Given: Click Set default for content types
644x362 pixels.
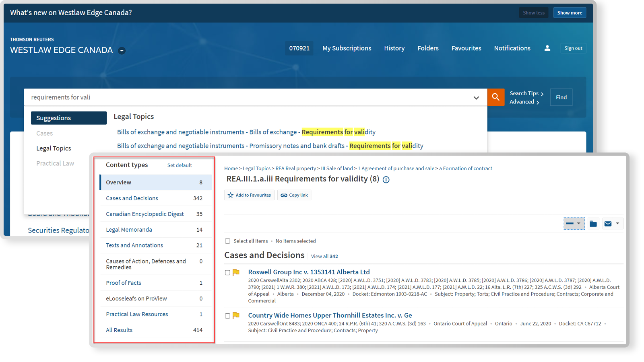Looking at the screenshot, I should coord(180,165).
